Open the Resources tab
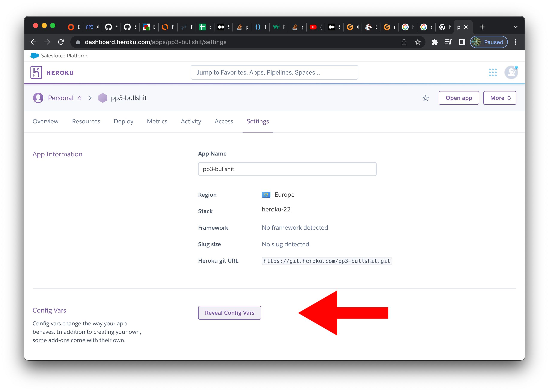This screenshot has width=549, height=392. [x=86, y=121]
